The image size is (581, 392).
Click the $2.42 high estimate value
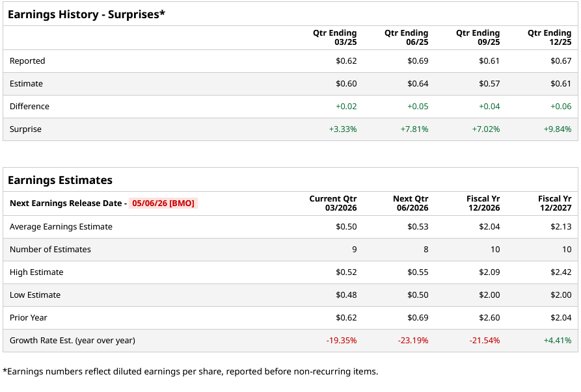pyautogui.click(x=561, y=272)
